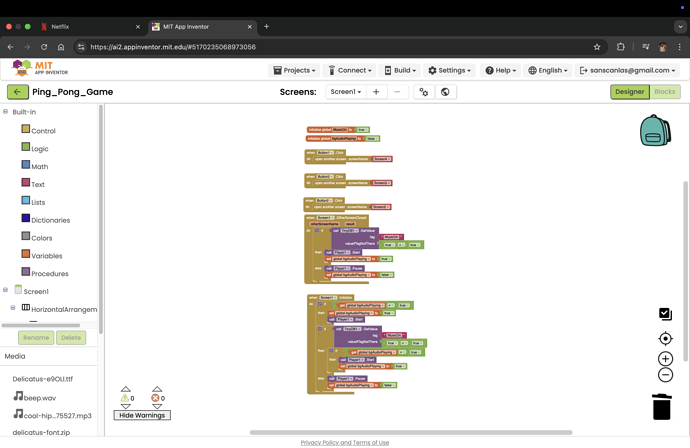Screen dimensions: 690x448
Task: Open the Screen1 screen selector dropdown
Action: [345, 92]
